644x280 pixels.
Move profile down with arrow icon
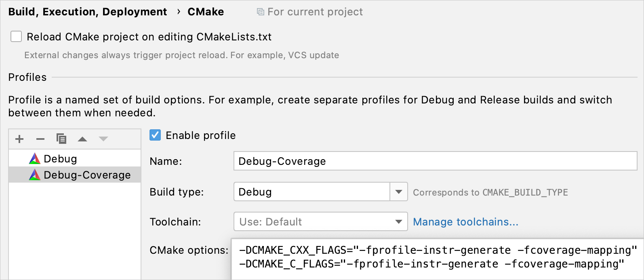(x=103, y=139)
